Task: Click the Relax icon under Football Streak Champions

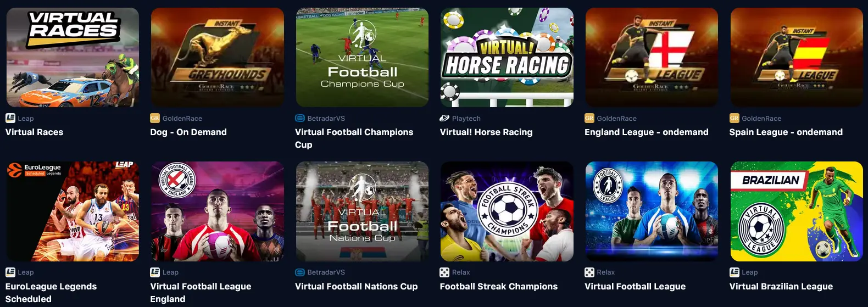Action: (x=444, y=272)
